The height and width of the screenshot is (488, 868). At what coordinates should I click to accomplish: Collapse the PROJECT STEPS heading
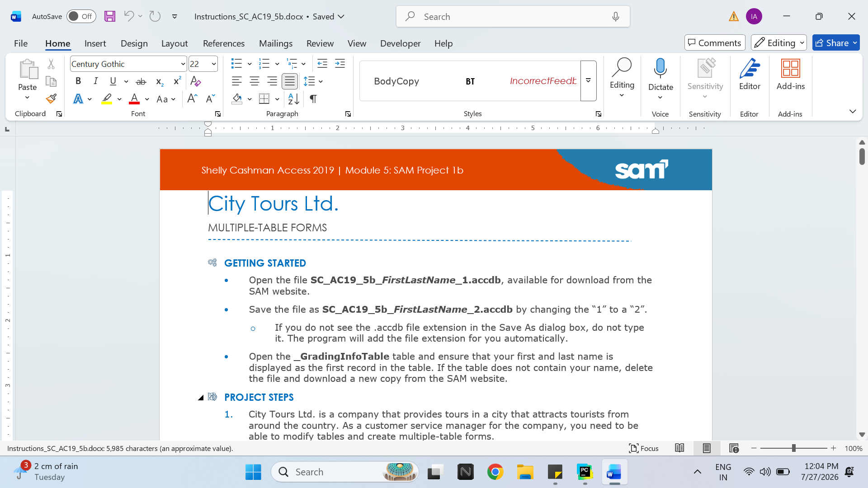pos(201,398)
